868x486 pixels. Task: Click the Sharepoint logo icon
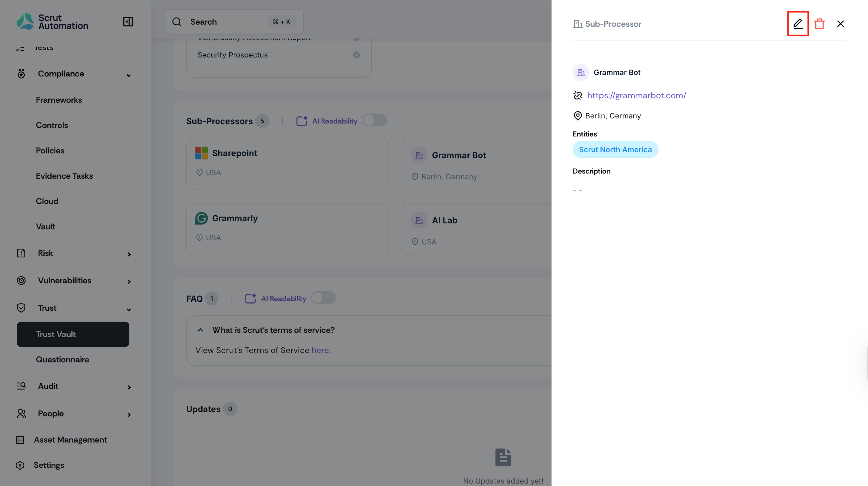201,153
